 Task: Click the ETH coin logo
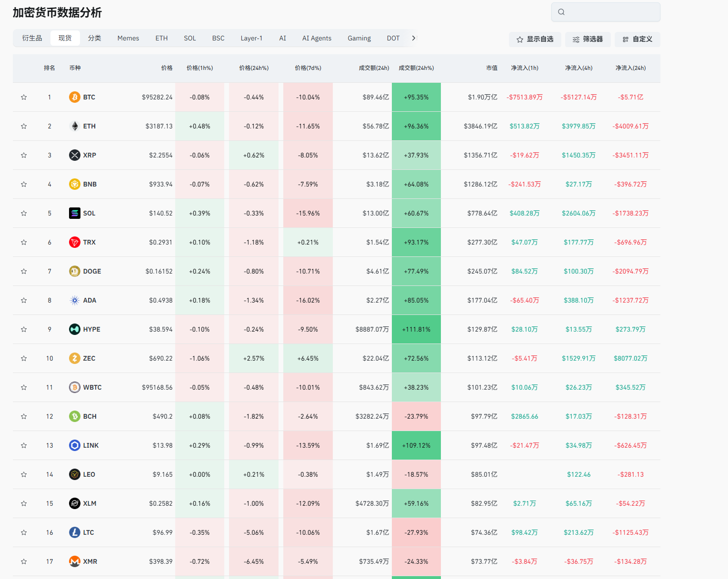point(75,126)
